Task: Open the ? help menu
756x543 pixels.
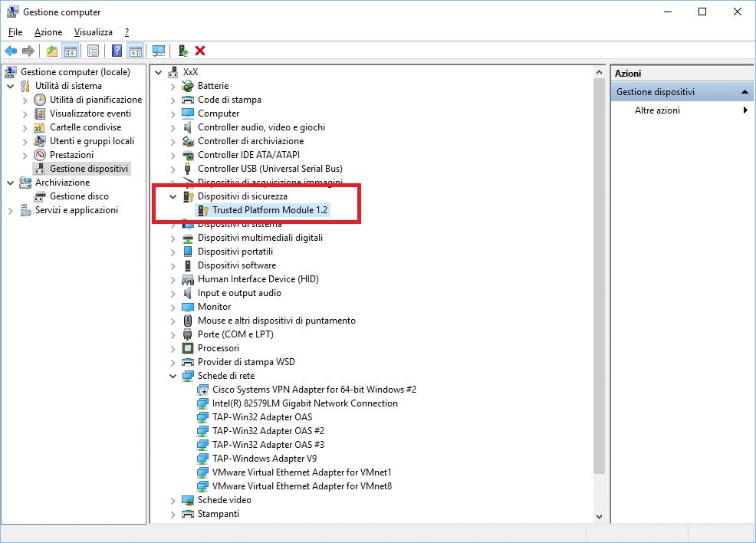Action: click(127, 31)
